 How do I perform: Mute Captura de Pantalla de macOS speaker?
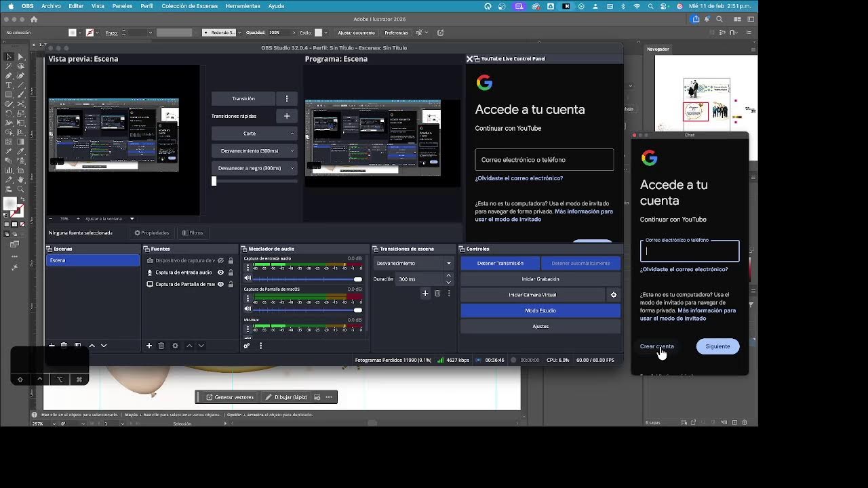(x=248, y=310)
